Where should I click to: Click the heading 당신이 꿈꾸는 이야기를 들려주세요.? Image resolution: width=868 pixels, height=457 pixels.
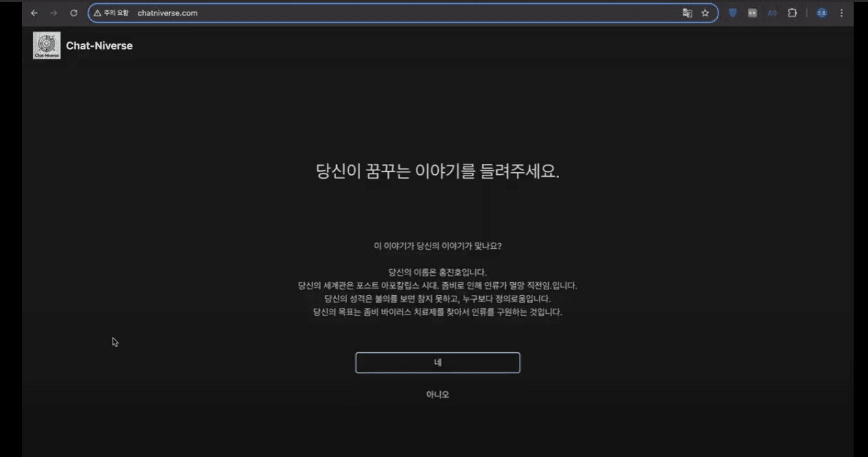(x=438, y=172)
